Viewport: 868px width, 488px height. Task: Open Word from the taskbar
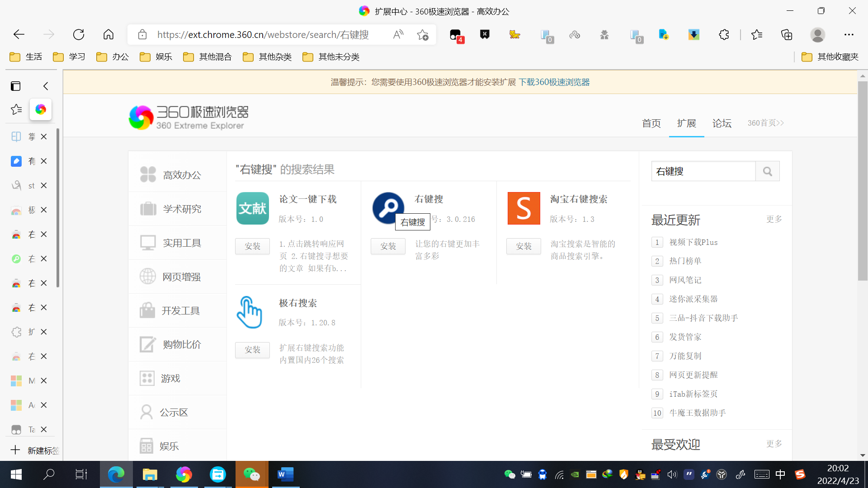click(285, 474)
